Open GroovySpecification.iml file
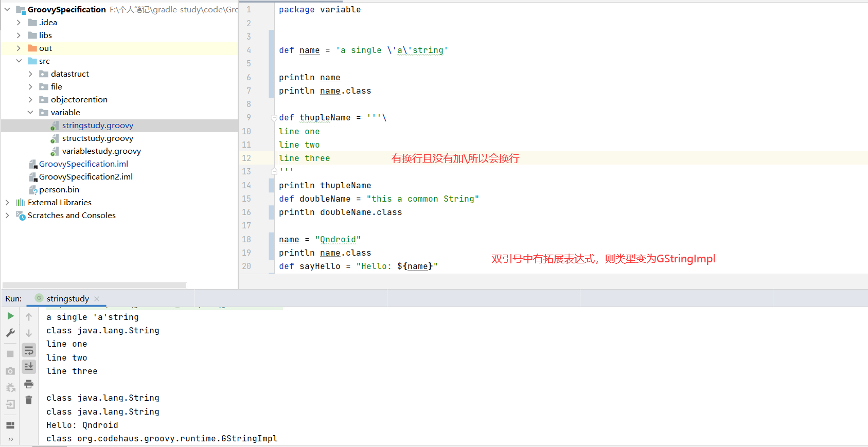The height and width of the screenshot is (447, 868). click(83, 164)
